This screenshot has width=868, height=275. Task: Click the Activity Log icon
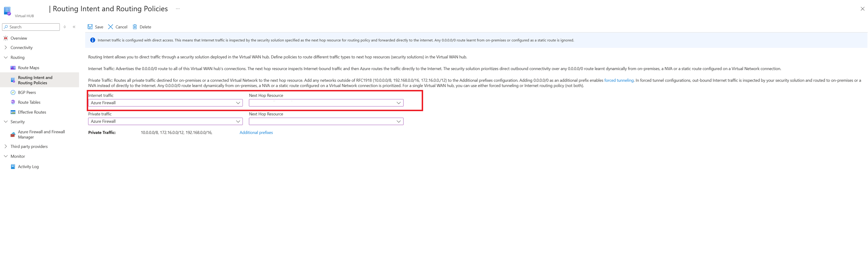[x=13, y=166]
